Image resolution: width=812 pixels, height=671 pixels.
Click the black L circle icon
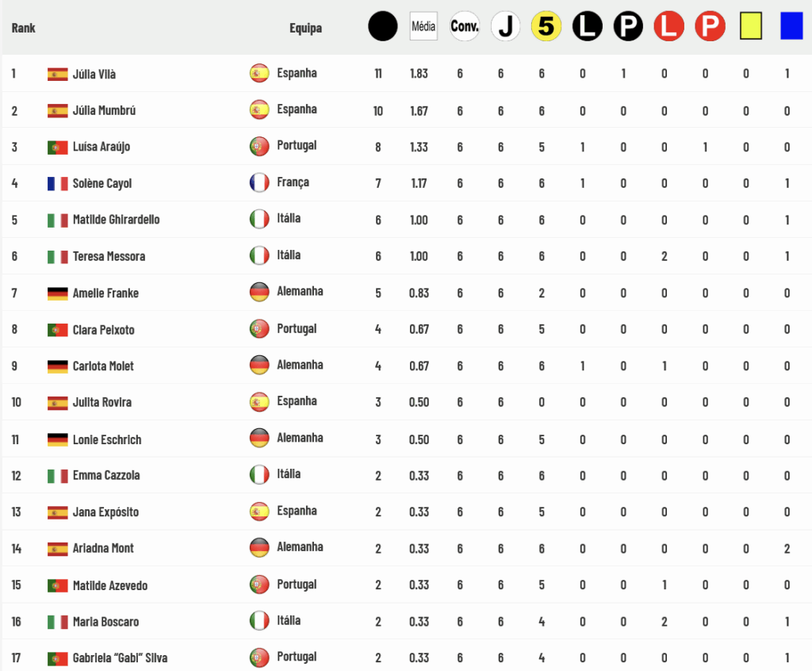pos(588,26)
